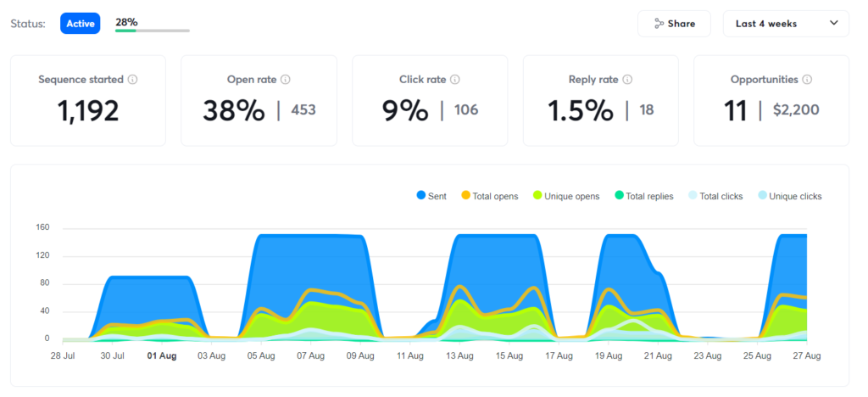Image resolution: width=868 pixels, height=397 pixels.
Task: Click the Active status badge
Action: (x=81, y=24)
